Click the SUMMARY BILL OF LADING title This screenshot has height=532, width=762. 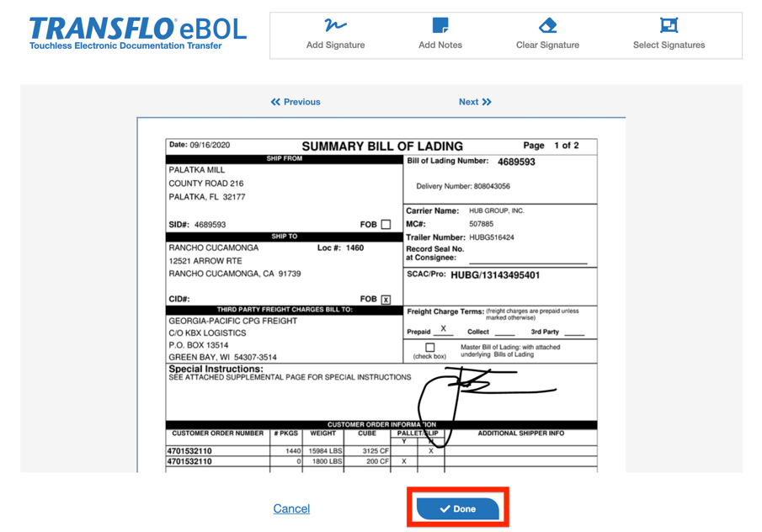(x=382, y=146)
